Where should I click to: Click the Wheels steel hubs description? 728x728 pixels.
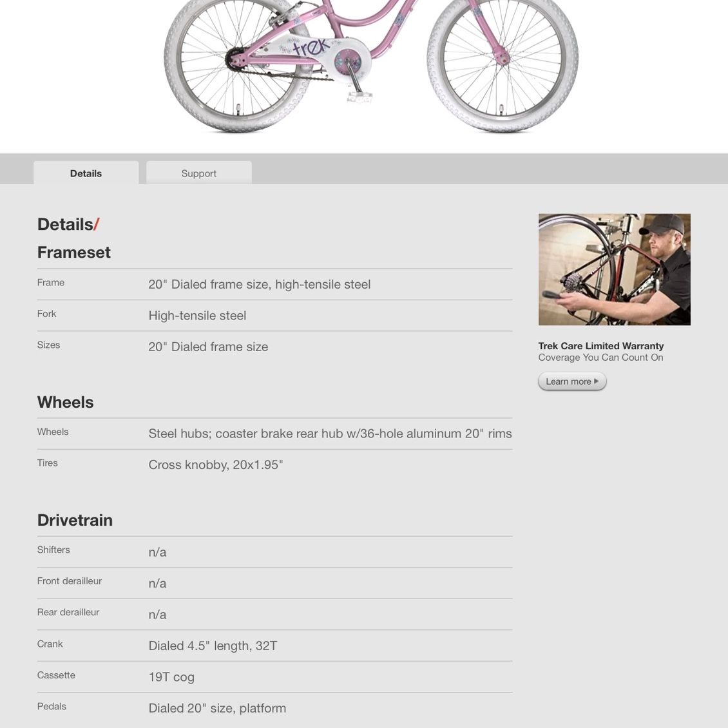[x=330, y=434]
